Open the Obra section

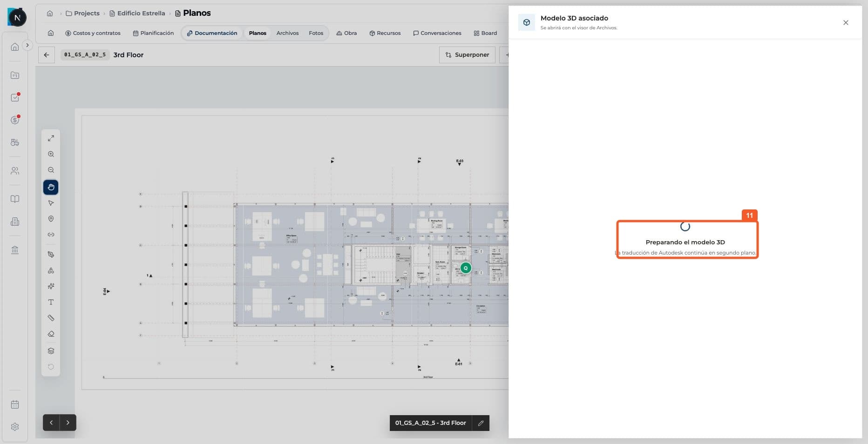click(x=346, y=33)
